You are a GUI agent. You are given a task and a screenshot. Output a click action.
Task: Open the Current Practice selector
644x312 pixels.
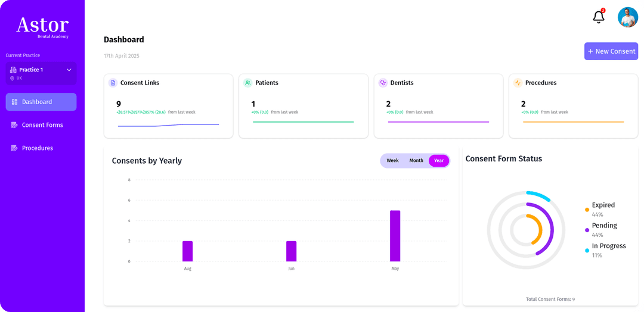click(41, 73)
